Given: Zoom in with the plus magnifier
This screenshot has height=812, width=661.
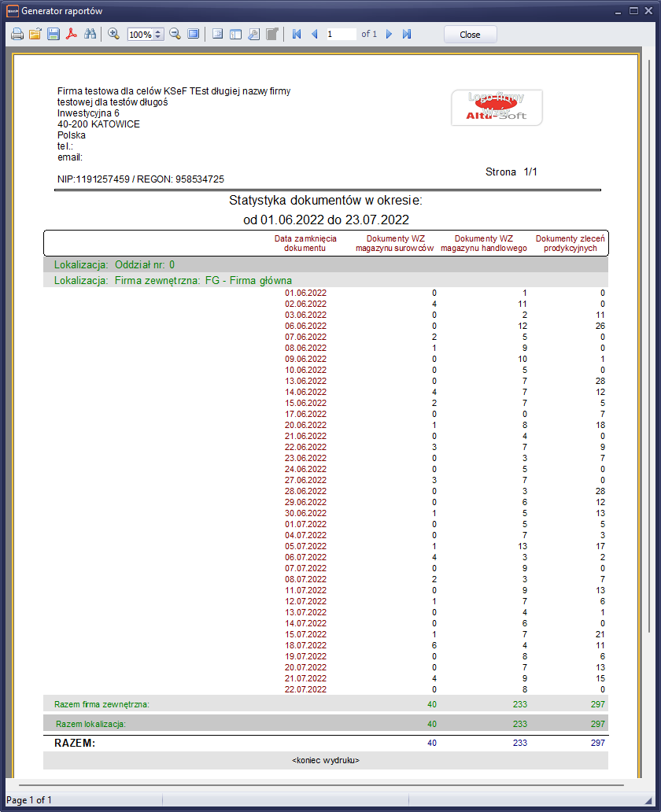Looking at the screenshot, I should pyautogui.click(x=113, y=35).
